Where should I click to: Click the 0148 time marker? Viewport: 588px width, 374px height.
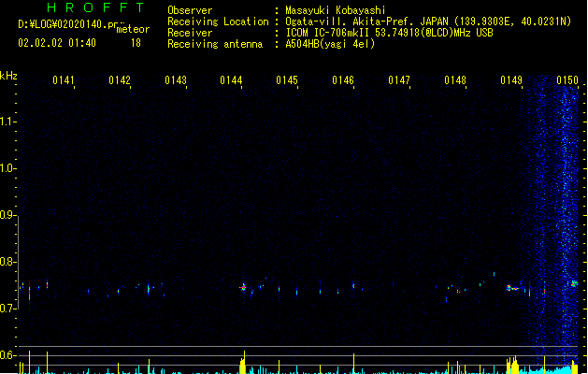455,80
